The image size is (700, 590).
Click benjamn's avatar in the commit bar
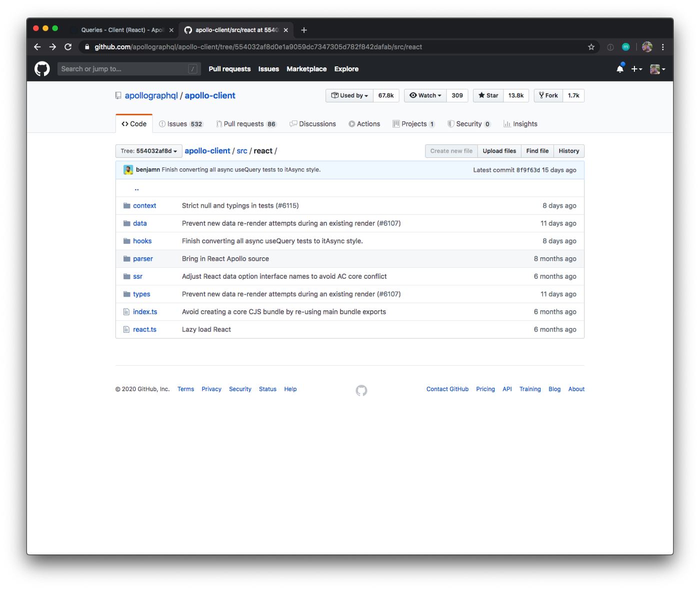pos(128,170)
